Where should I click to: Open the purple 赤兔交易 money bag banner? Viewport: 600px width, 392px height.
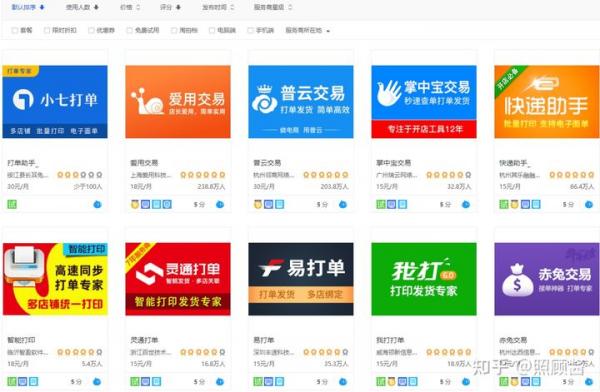coord(547,279)
